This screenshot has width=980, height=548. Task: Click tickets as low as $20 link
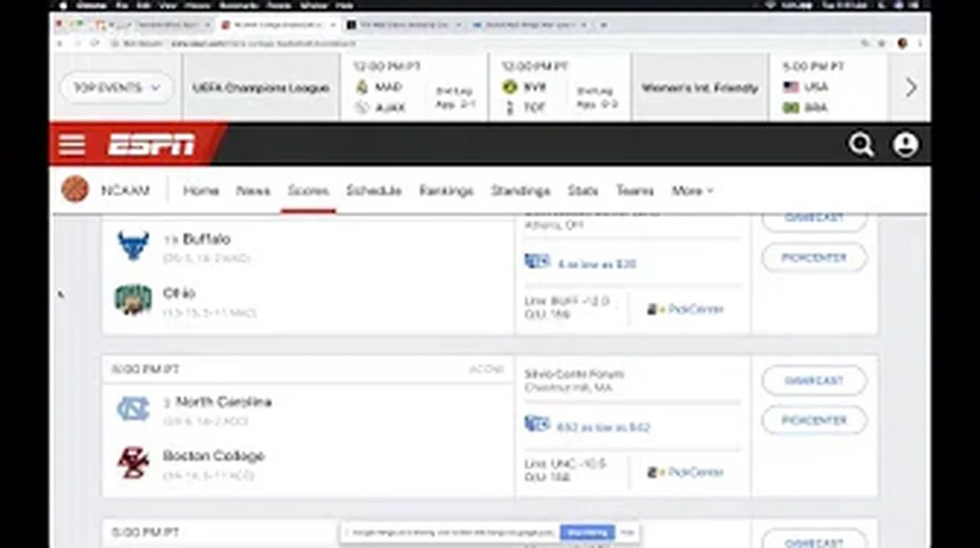[597, 264]
